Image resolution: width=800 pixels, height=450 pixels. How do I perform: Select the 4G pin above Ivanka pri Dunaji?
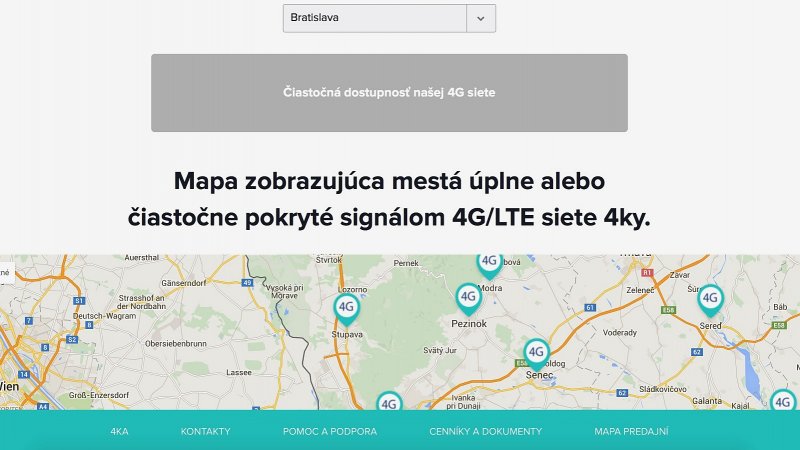tap(388, 402)
